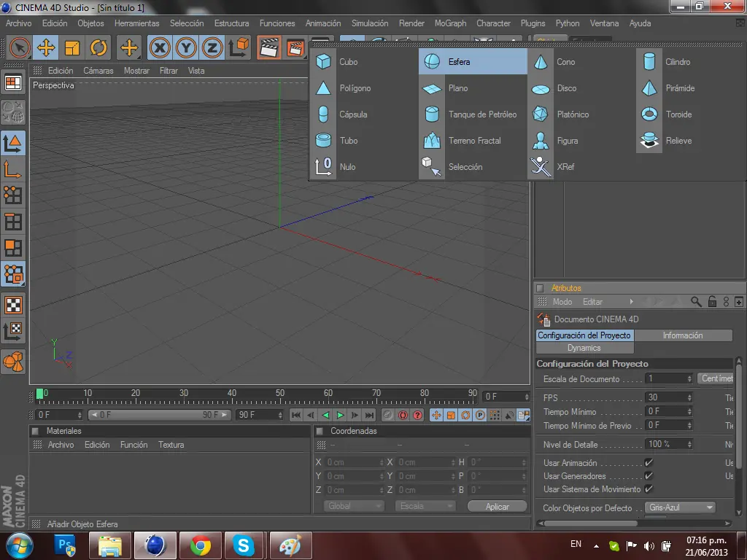This screenshot has height=560, width=747.
Task: Open the Herramientas menu
Action: coord(136,23)
